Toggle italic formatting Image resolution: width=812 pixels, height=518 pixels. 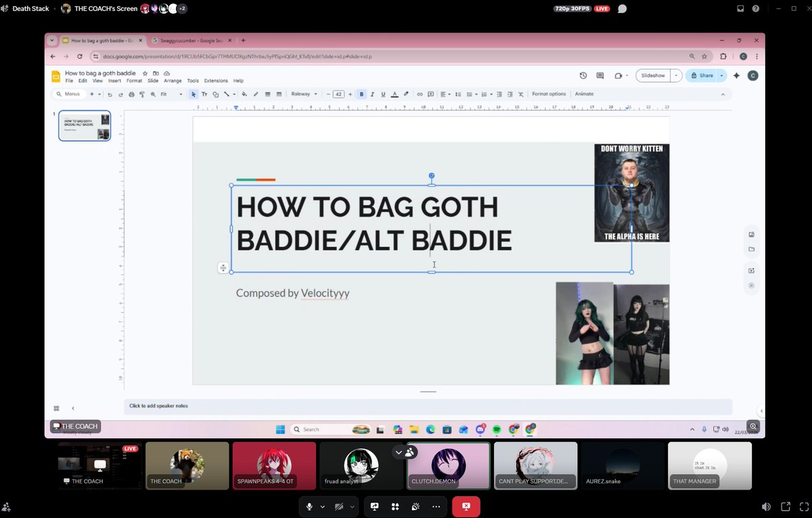pyautogui.click(x=372, y=94)
